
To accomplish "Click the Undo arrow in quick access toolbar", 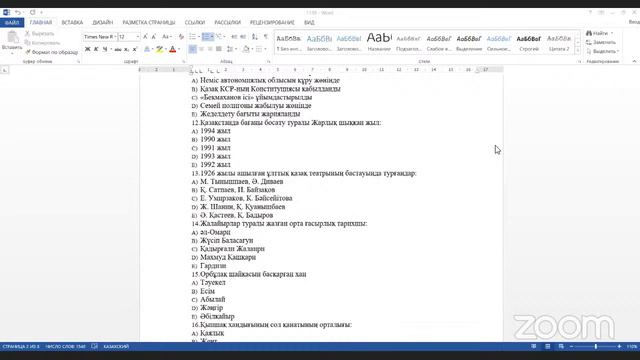I will (18, 13).
